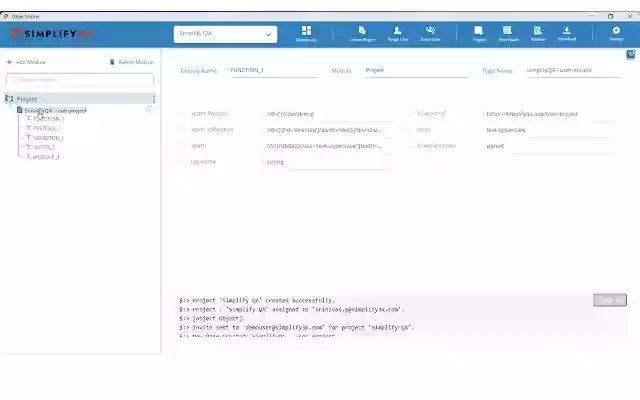This screenshot has height=400, width=640.
Task: Click the toolbar icon left of the edit-page icon
Action: pyautogui.click(x=508, y=33)
